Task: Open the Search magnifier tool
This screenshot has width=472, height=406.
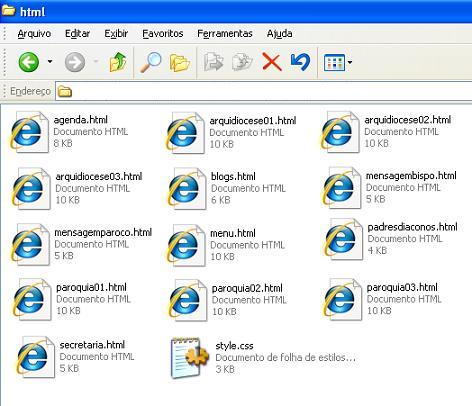Action: click(151, 62)
